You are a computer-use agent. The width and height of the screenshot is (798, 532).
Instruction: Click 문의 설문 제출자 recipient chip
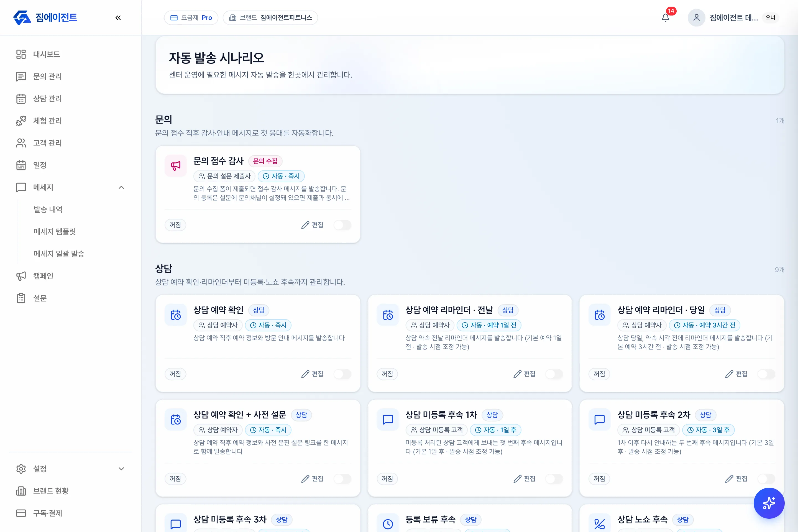point(224,176)
